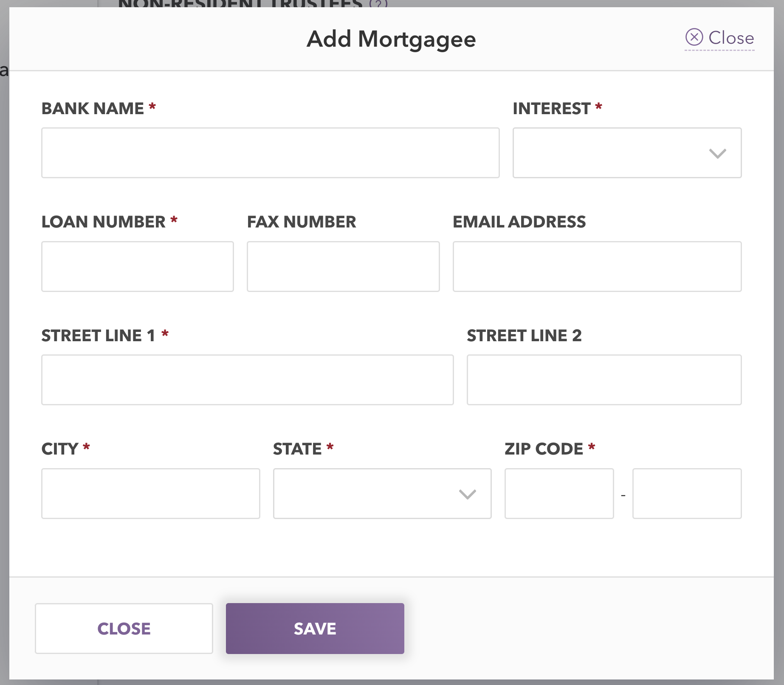Click the Interest dropdown chevron arrow
784x685 pixels.
tap(717, 153)
